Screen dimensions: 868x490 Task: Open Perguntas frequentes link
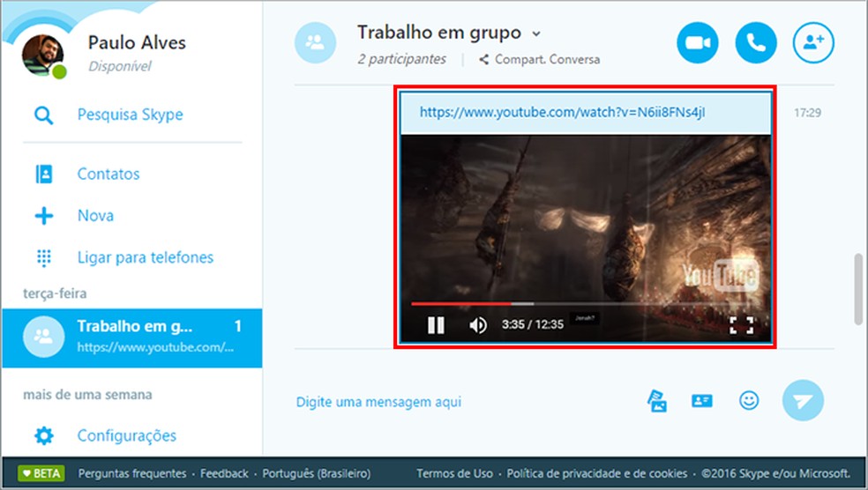click(131, 473)
